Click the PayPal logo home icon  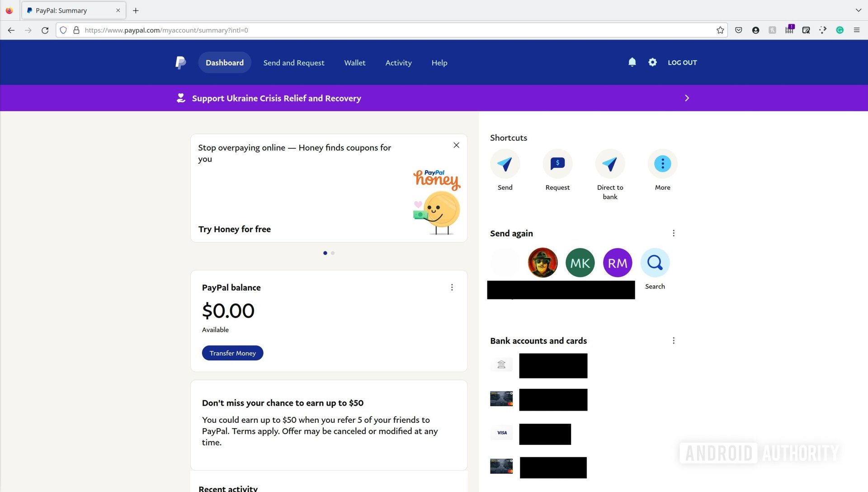[x=180, y=62]
